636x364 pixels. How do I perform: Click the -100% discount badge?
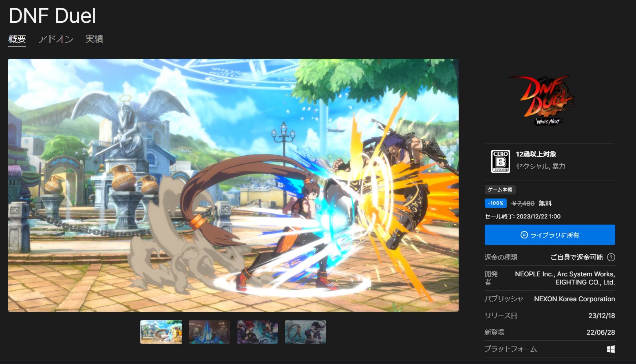pos(495,203)
